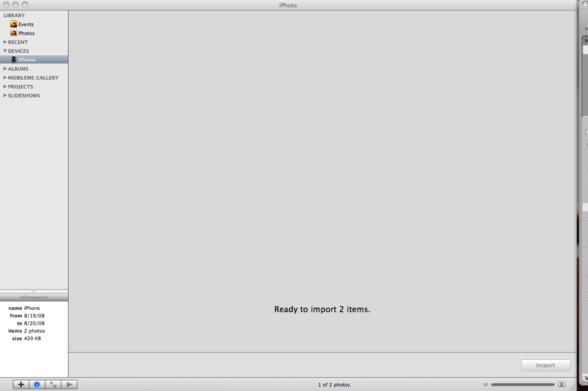Play a slideshow of photos

click(x=69, y=384)
